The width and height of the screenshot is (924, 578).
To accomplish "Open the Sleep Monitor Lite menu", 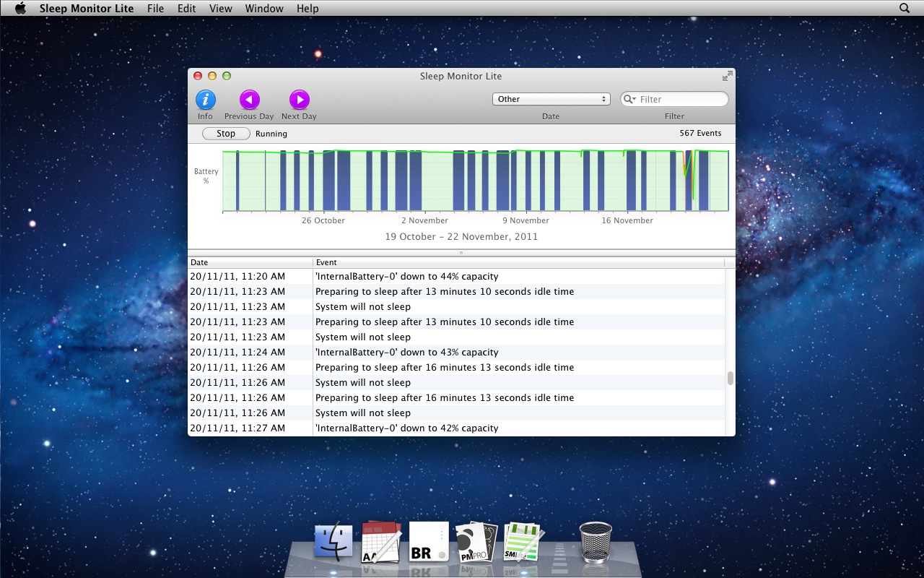I will pyautogui.click(x=87, y=8).
